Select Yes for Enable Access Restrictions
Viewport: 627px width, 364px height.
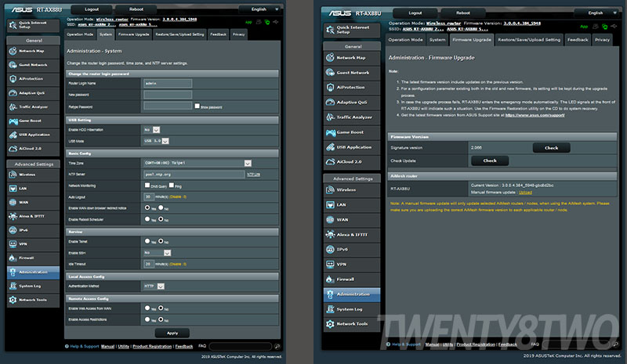click(147, 319)
